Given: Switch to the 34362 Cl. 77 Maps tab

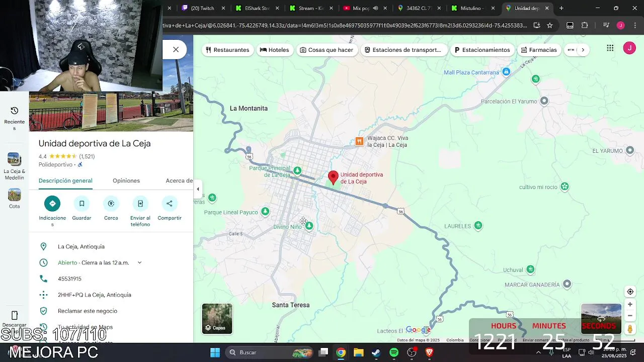Looking at the screenshot, I should [419, 8].
